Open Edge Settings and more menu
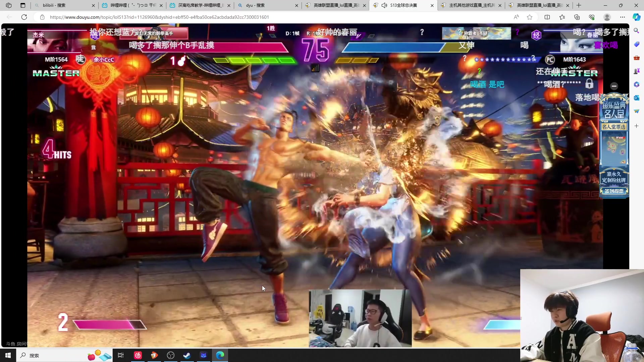 point(623,17)
